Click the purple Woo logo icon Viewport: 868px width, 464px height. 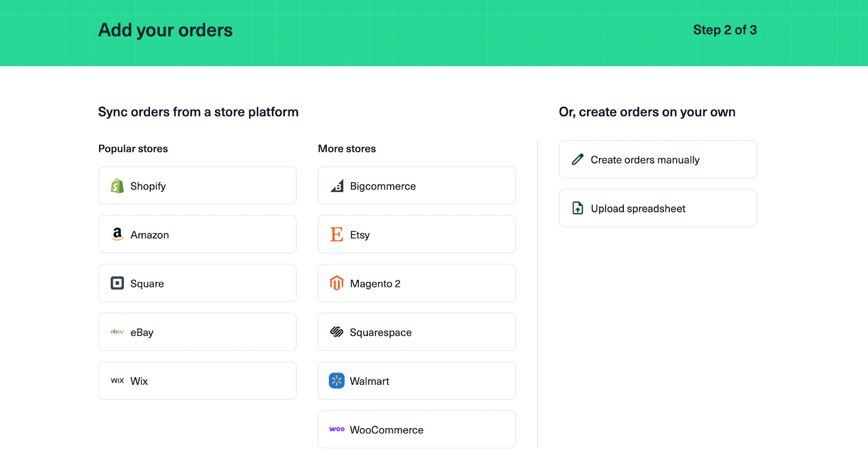pos(337,429)
